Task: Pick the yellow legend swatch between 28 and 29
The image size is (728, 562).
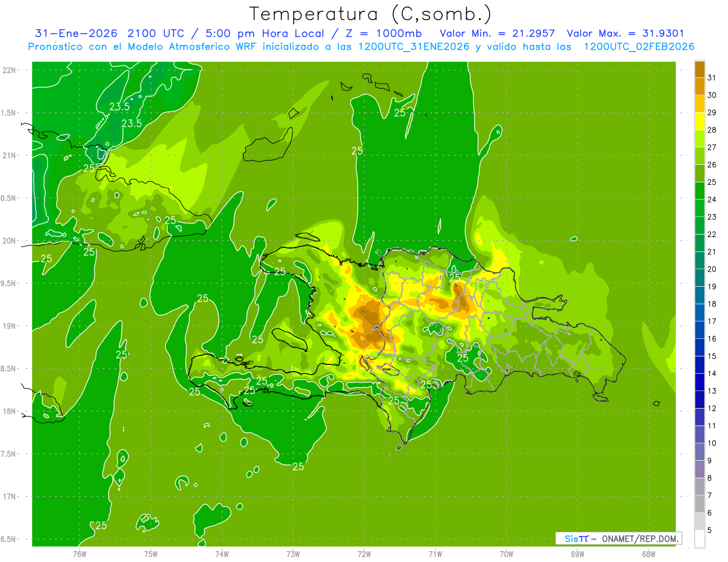Action: pos(699,121)
